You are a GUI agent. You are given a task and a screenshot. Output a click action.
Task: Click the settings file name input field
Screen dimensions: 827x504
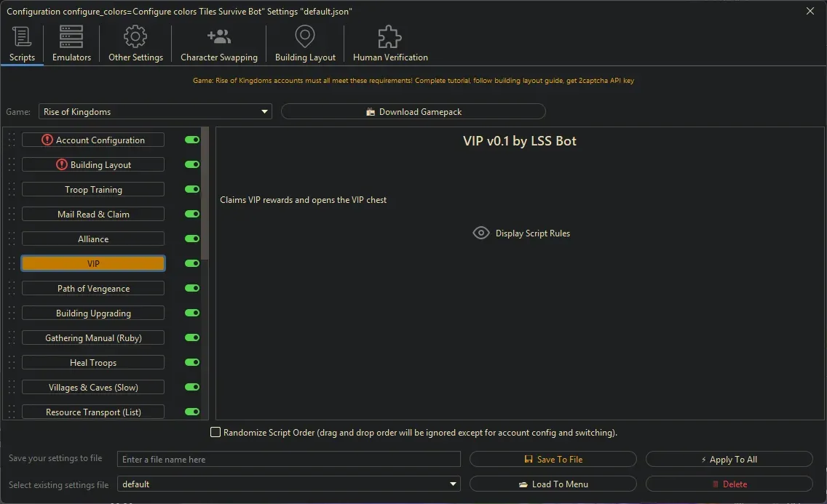click(289, 459)
